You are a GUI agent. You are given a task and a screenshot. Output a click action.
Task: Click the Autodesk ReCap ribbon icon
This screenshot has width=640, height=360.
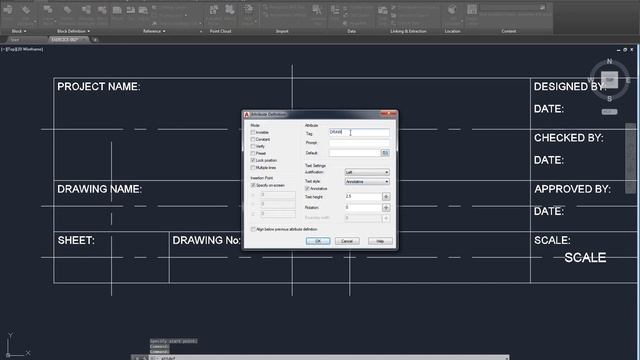[x=230, y=10]
